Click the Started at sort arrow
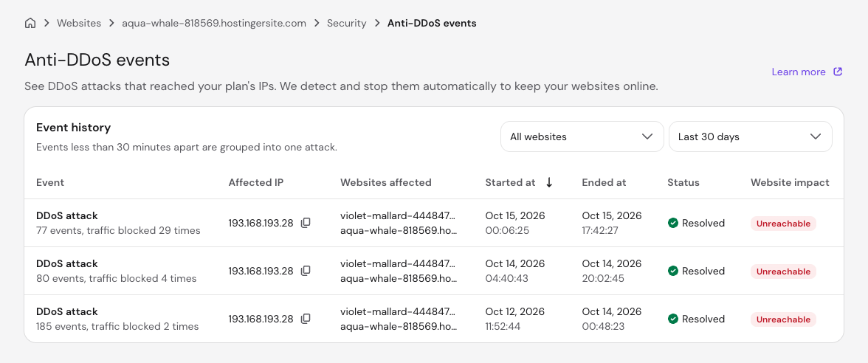 tap(549, 183)
